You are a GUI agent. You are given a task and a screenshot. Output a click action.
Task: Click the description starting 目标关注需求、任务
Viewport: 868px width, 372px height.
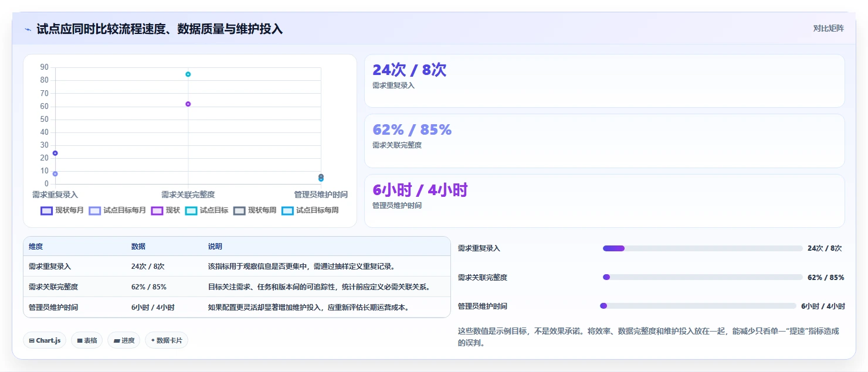(320, 286)
